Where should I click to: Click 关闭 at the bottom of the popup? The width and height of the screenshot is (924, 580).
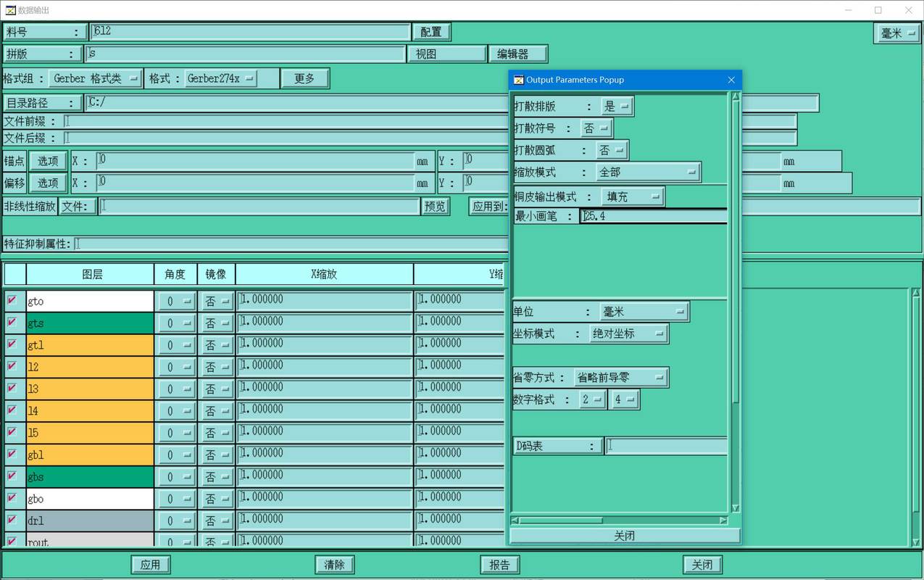tap(625, 536)
